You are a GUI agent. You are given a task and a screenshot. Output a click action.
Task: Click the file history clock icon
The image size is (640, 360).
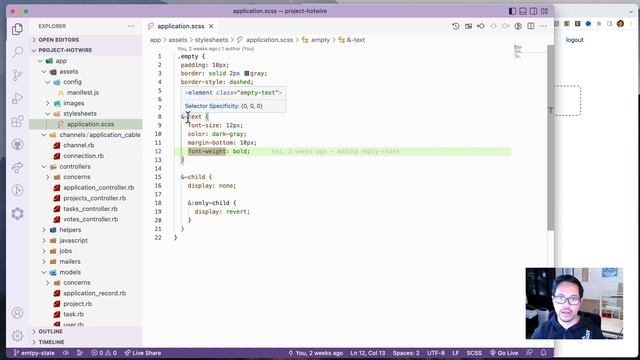[x=456, y=26]
